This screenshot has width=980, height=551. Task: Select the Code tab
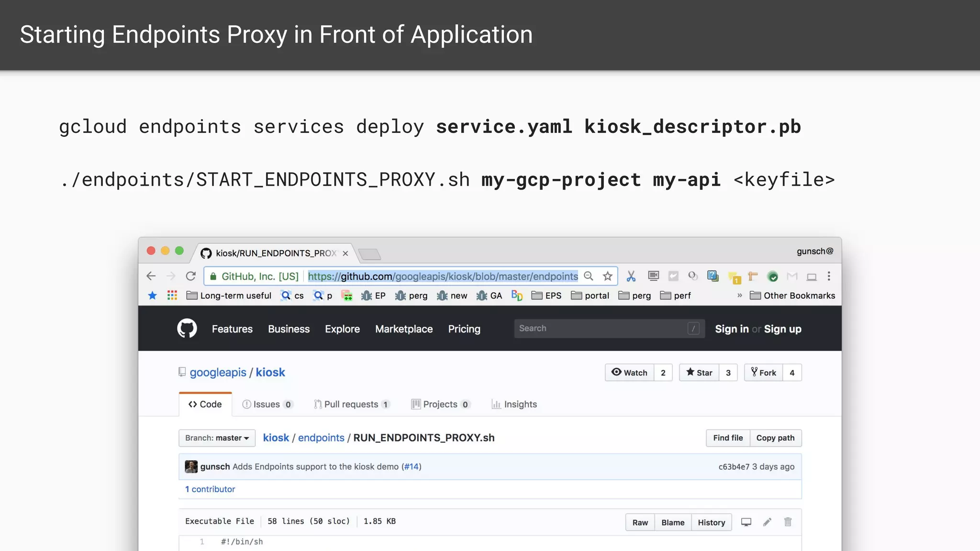pos(205,404)
